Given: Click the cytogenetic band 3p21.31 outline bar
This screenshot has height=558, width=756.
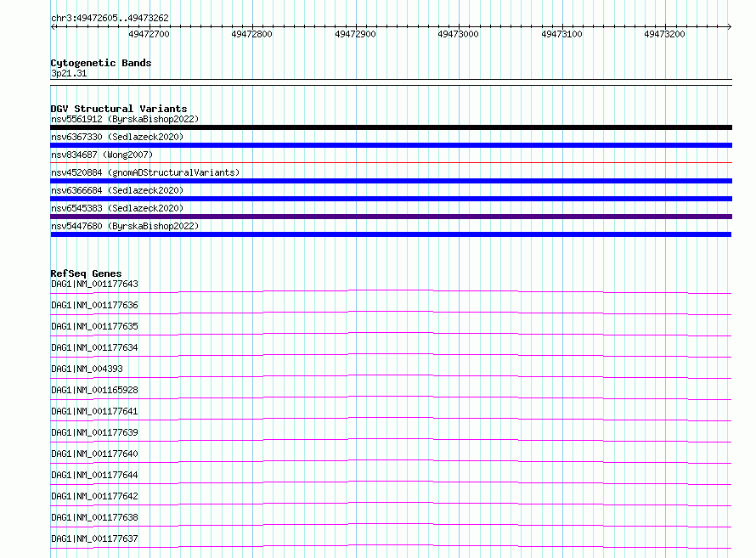Looking at the screenshot, I should point(391,82).
